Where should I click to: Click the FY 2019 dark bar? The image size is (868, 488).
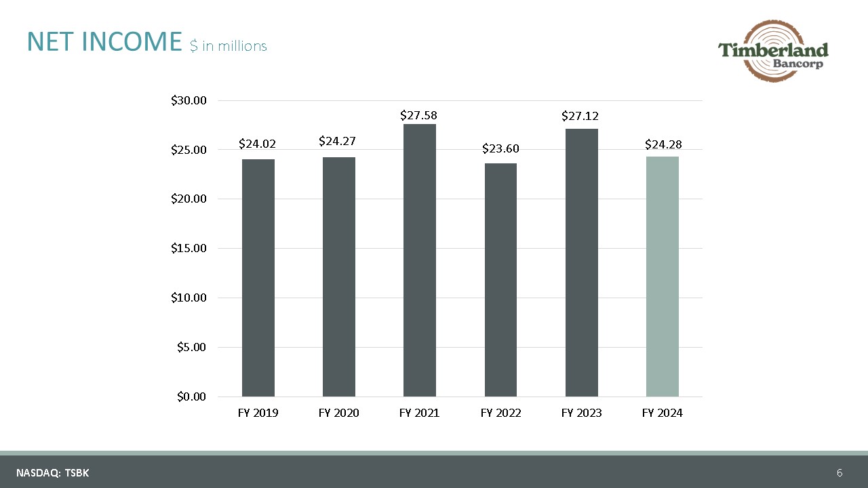click(x=258, y=278)
